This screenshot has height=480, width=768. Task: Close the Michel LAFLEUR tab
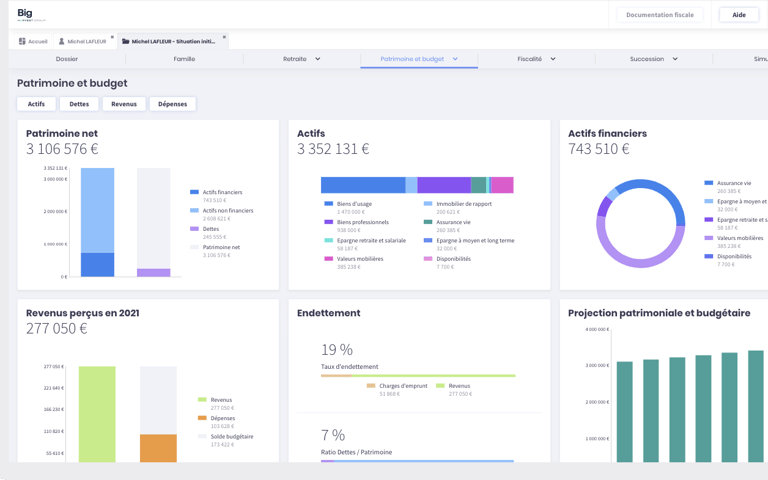[112, 37]
